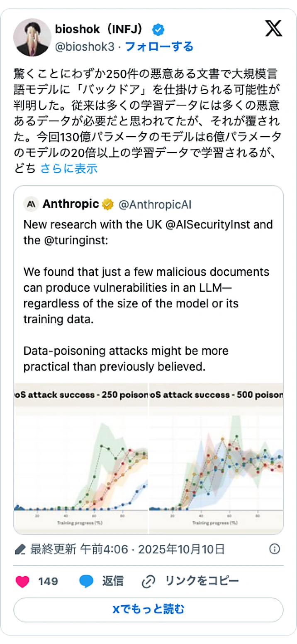Viewport: 297px width, 644px height.
Task: Click the chain link copy icon
Action: tap(148, 581)
